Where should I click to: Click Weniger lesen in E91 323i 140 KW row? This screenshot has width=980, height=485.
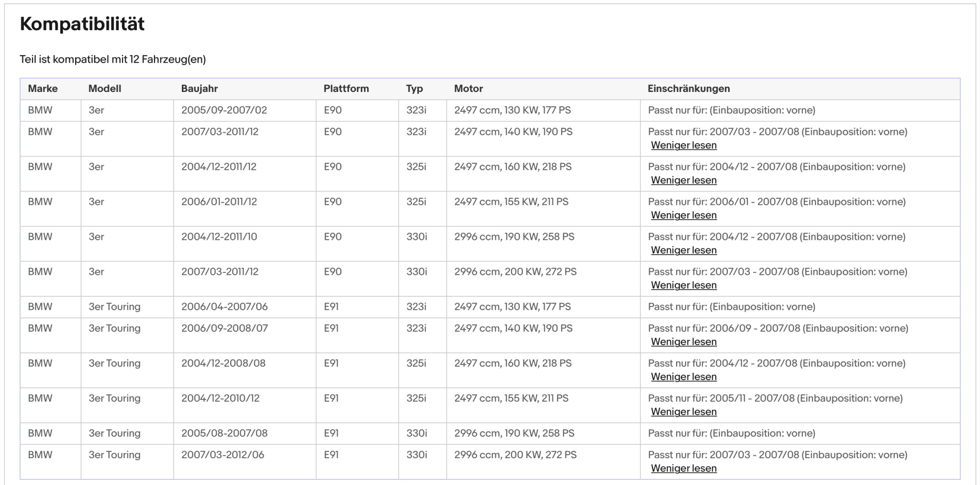click(x=684, y=341)
